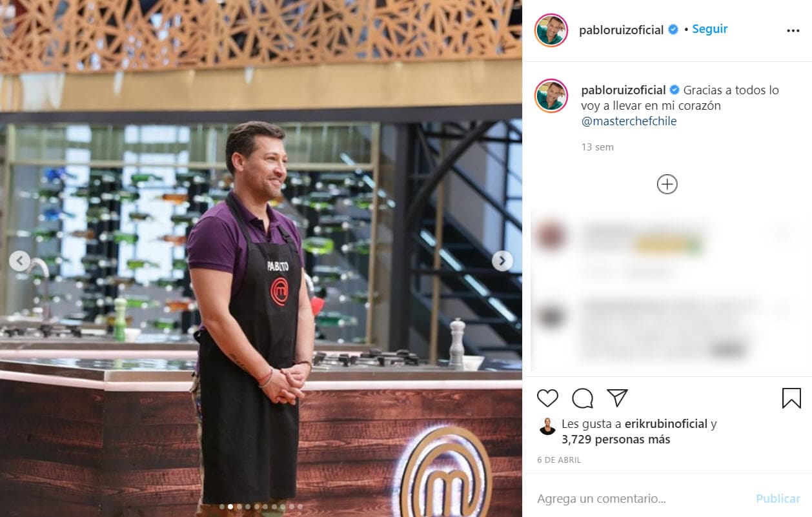
Task: Save post with the bookmark icon
Action: [791, 398]
